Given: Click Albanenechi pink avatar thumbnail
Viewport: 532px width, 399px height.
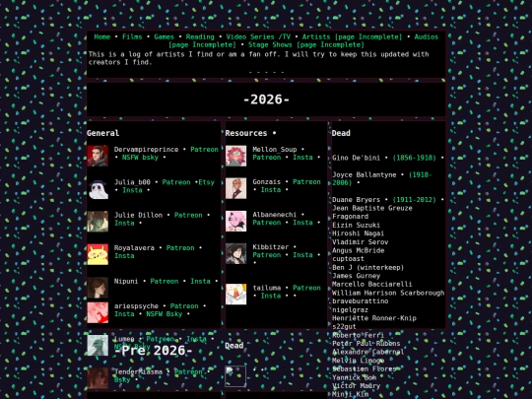Looking at the screenshot, I should point(236,222).
